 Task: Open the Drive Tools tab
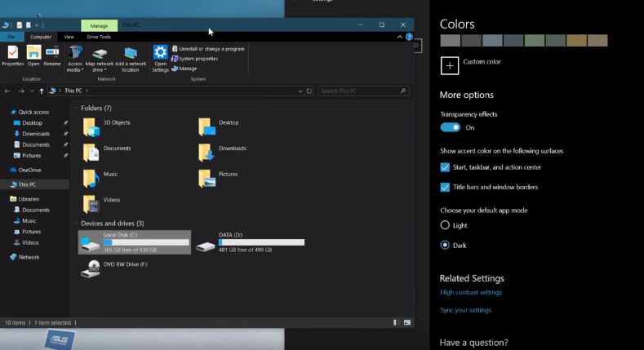pos(99,37)
